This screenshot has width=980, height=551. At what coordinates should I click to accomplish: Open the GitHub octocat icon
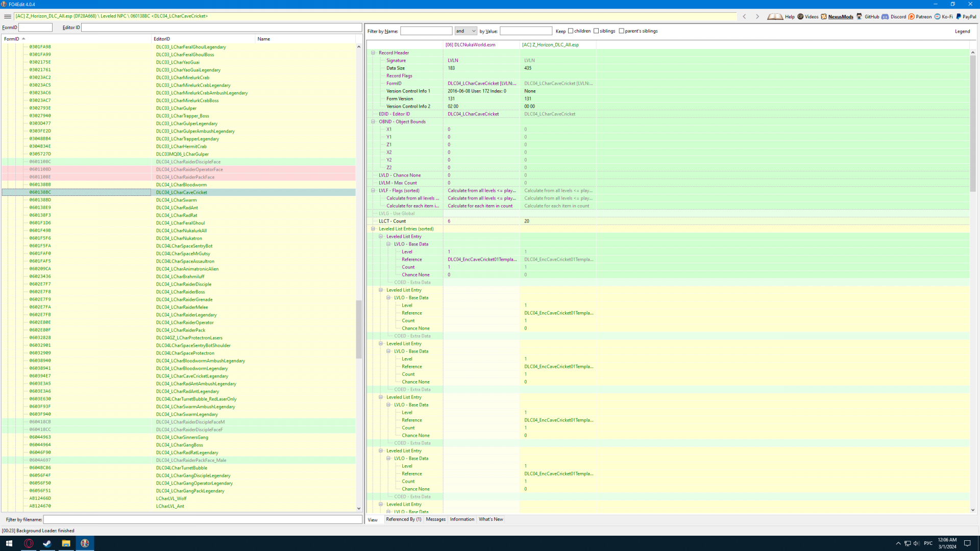860,17
